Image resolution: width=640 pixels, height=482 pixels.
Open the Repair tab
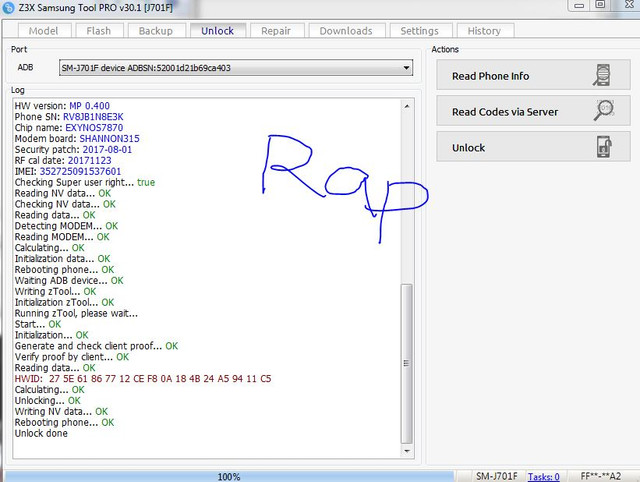point(276,31)
